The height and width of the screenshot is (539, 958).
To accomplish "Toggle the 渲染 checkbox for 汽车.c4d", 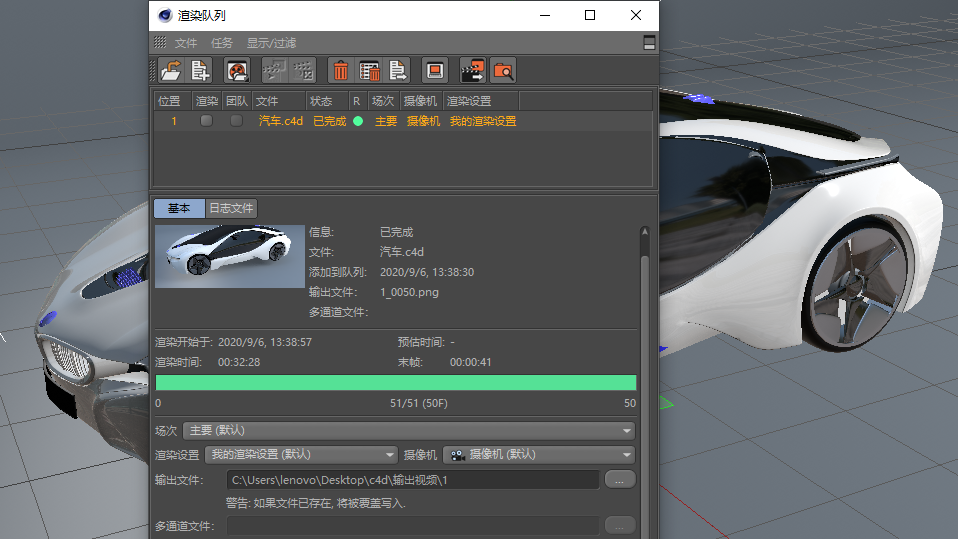I will coord(207,121).
